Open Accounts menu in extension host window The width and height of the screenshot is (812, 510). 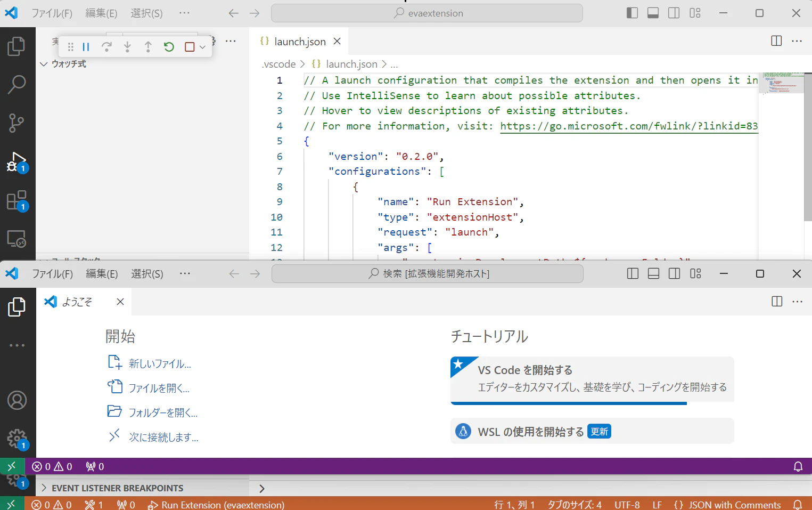pyautogui.click(x=17, y=400)
